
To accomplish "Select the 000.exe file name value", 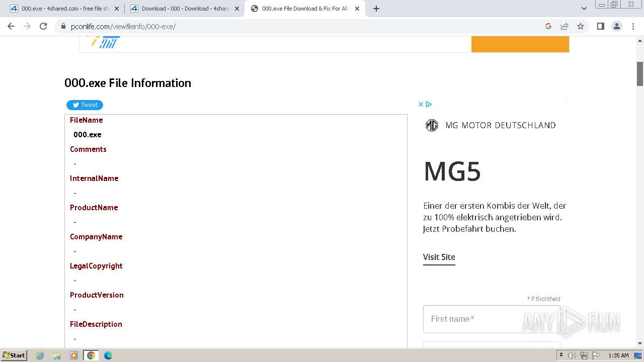I will (88, 135).
